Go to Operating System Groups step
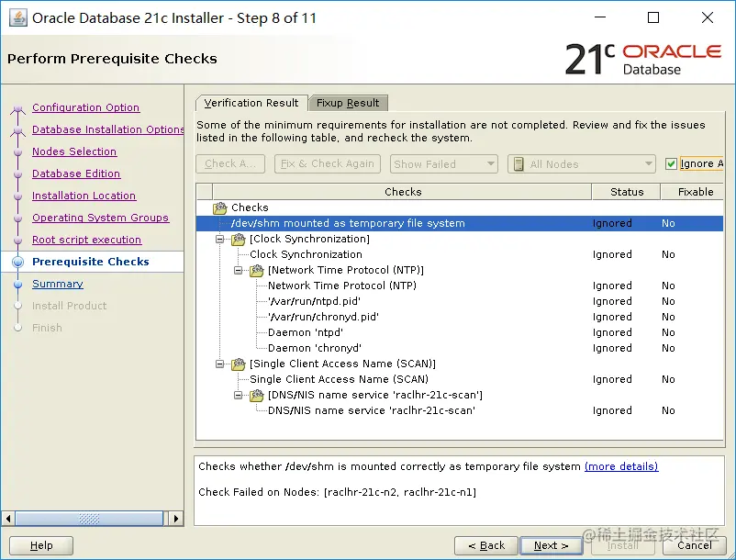Viewport: 736px width, 560px height. (x=100, y=218)
